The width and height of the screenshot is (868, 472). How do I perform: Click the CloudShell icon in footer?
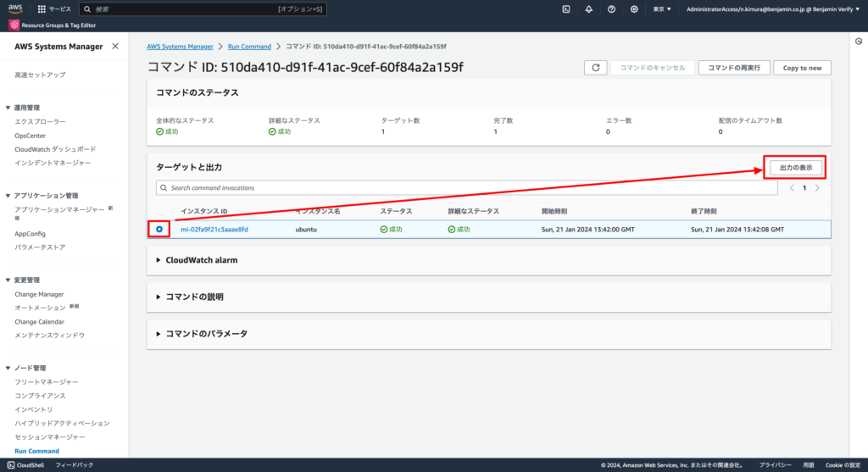pos(11,465)
